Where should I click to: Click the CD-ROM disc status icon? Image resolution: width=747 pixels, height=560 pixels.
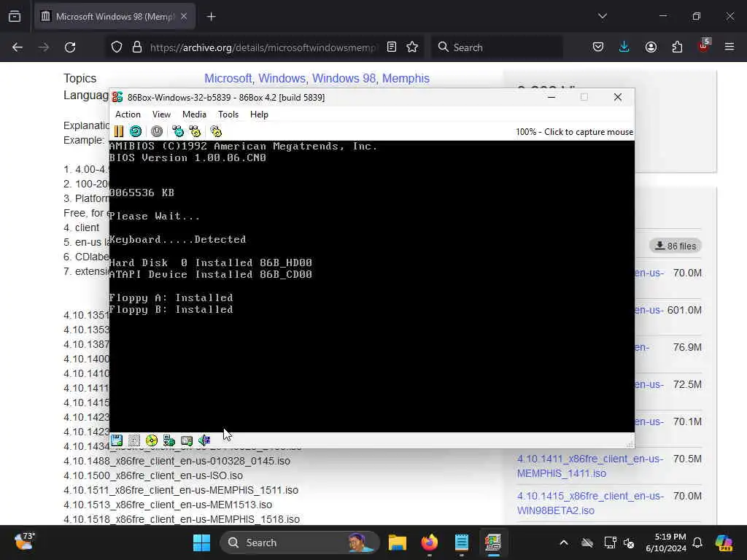[x=152, y=440]
